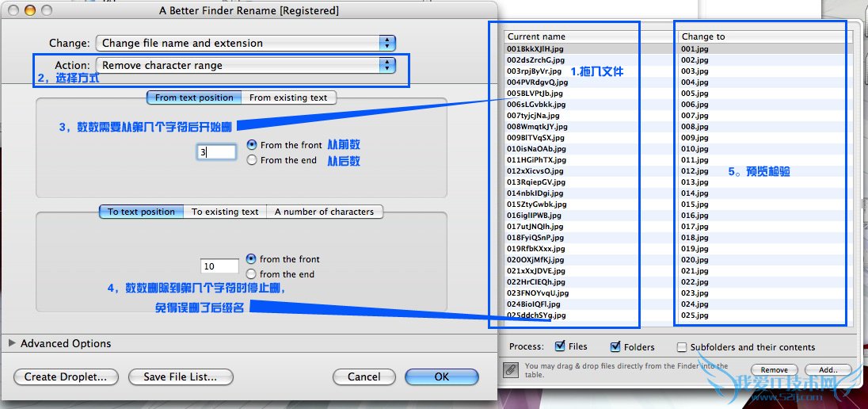868x409 pixels.
Task: Select the To text position tab
Action: (141, 212)
